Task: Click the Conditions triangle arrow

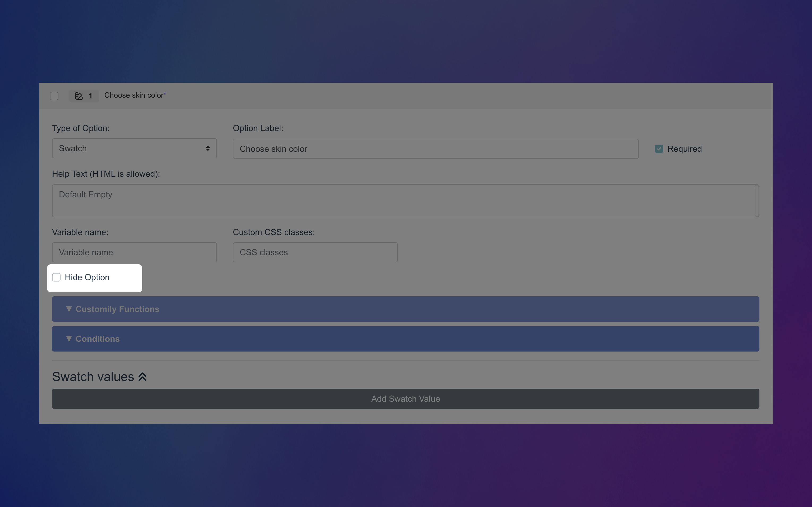Action: click(x=69, y=339)
